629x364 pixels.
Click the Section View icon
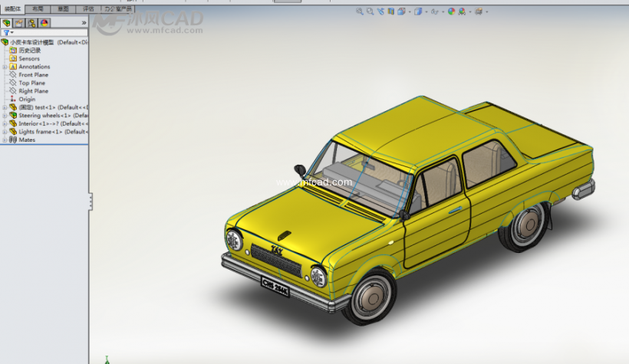click(x=391, y=11)
